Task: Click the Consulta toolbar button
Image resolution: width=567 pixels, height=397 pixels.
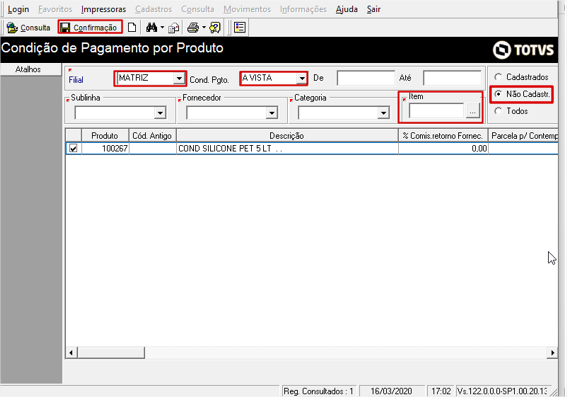Action: tap(28, 27)
